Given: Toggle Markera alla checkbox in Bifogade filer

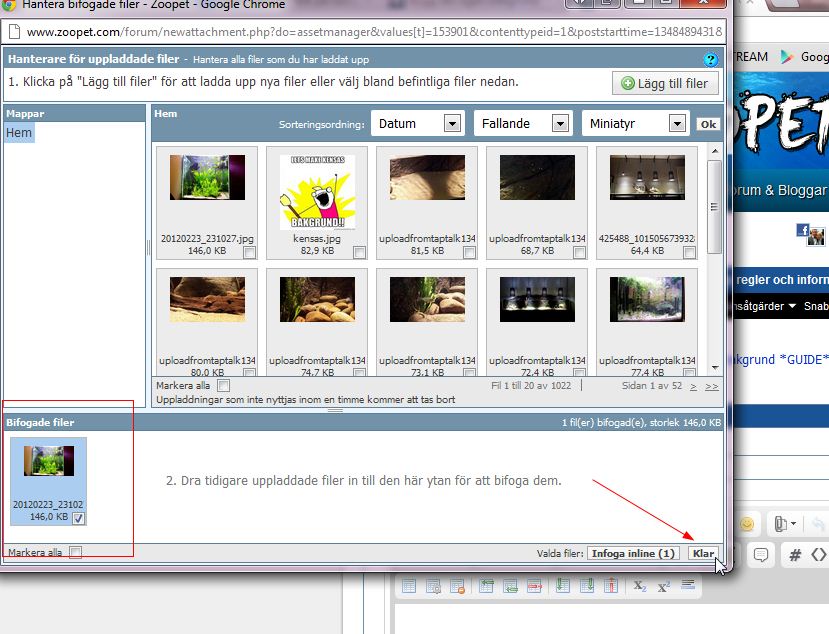Looking at the screenshot, I should [x=76, y=553].
